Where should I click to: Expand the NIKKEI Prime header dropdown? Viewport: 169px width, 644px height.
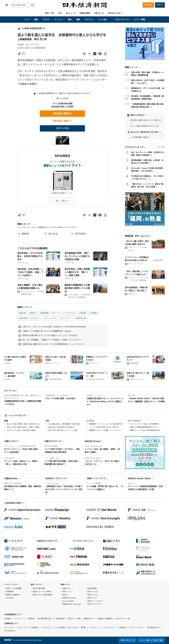[x=115, y=13]
